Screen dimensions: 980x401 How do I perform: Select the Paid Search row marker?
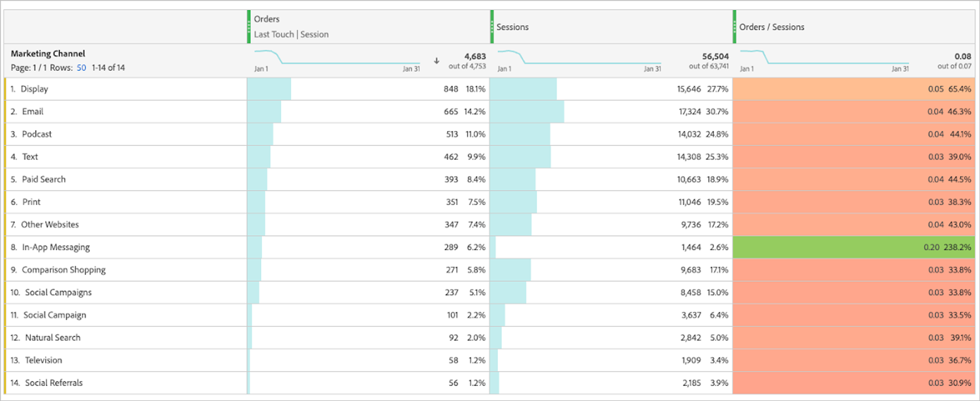pos(5,179)
